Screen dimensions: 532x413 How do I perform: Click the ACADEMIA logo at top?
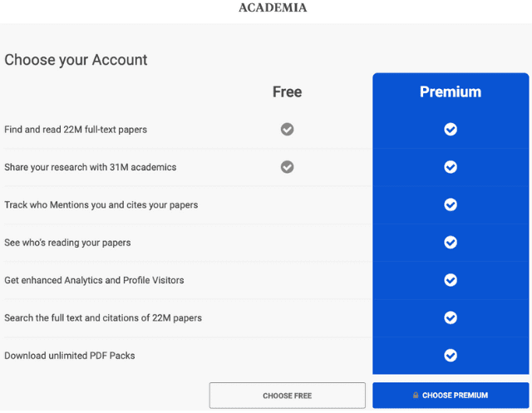tap(273, 7)
